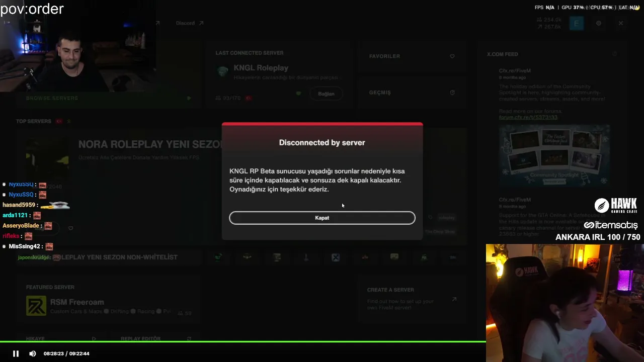Viewport: 644px width, 362px height.
Task: Click the Disconnected by server dialog title
Action: [x=322, y=143]
